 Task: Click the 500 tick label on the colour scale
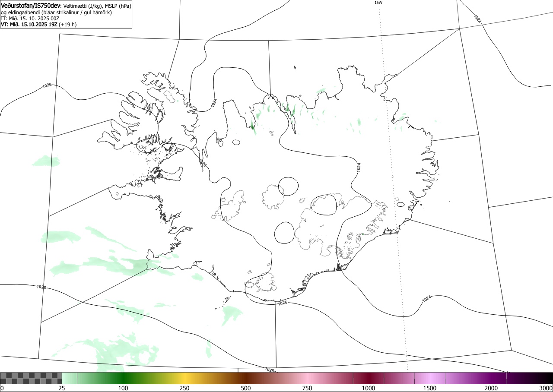tap(246, 388)
